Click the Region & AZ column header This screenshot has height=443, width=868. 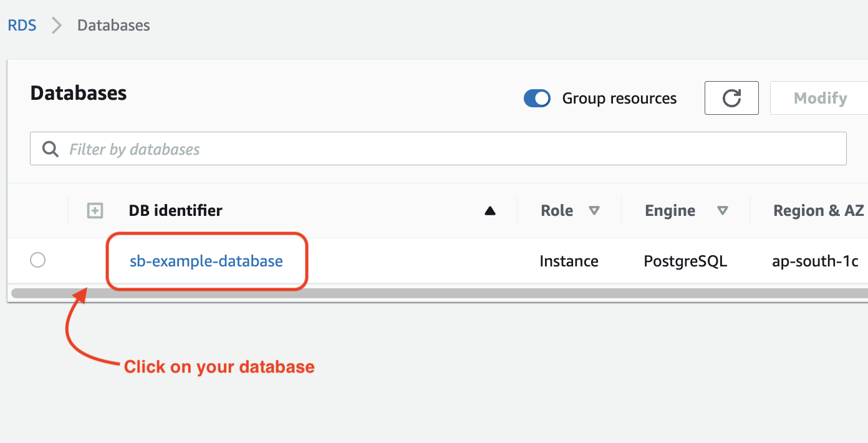[x=818, y=211]
